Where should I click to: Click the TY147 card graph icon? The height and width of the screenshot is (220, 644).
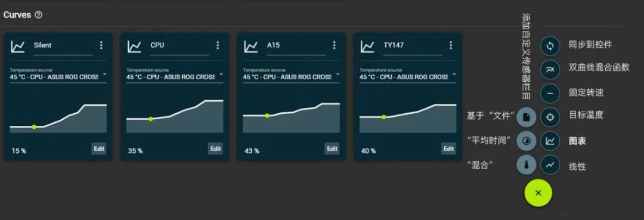click(x=367, y=47)
